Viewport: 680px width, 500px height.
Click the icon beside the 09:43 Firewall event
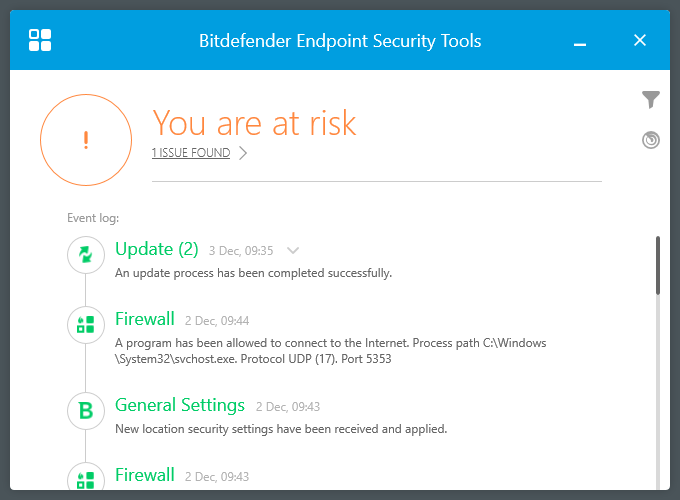pyautogui.click(x=86, y=479)
